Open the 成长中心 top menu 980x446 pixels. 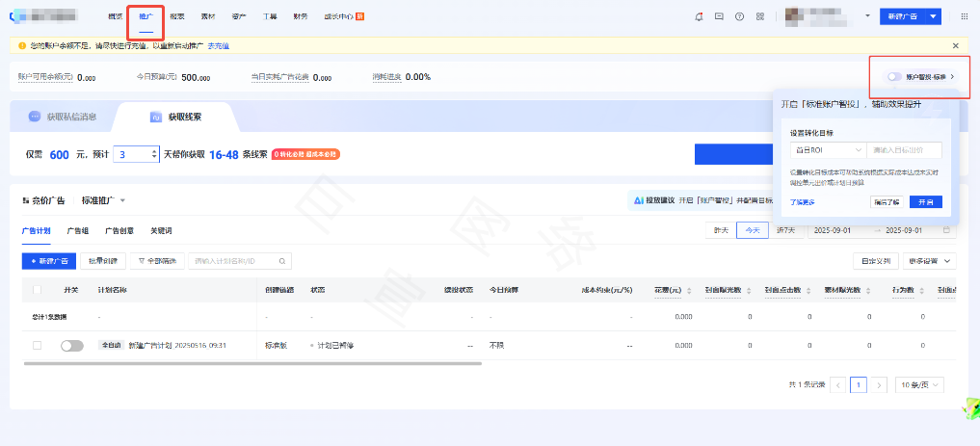pos(344,17)
